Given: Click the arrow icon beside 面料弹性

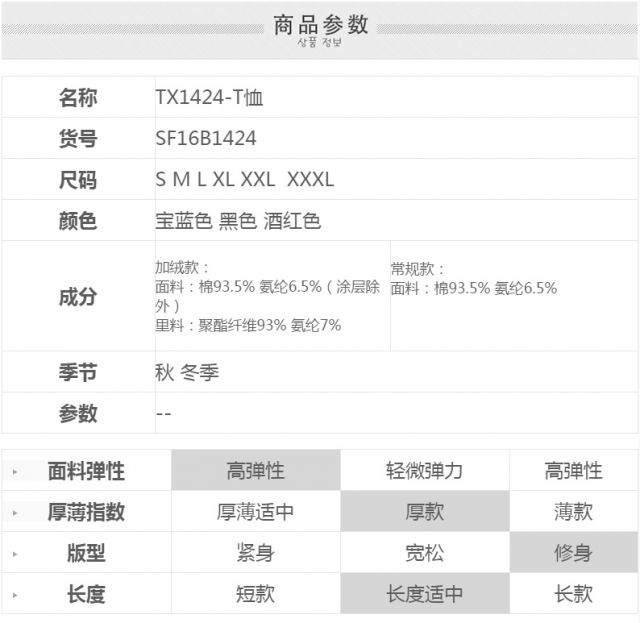Looking at the screenshot, I should (15, 471).
